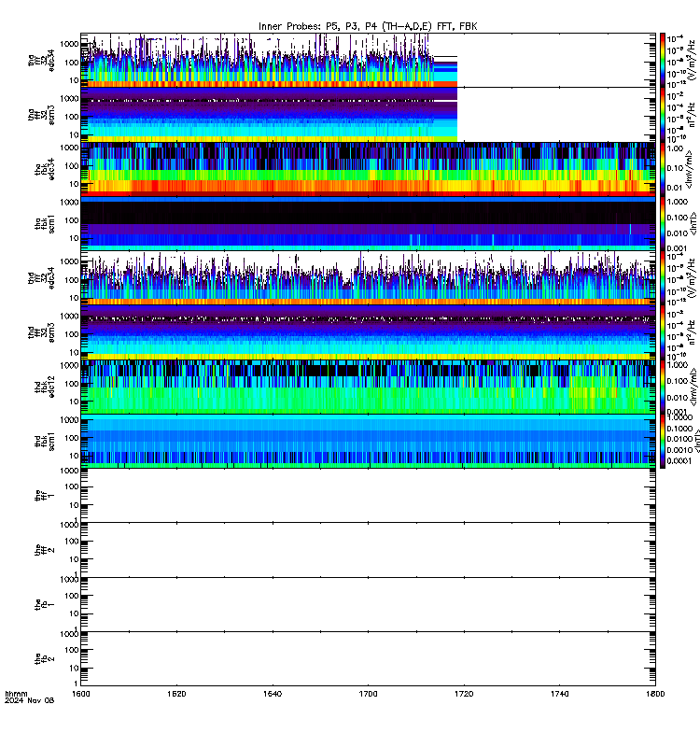The image size is (700, 747).
Task: Click the '1740' time axis label
Action: click(559, 694)
